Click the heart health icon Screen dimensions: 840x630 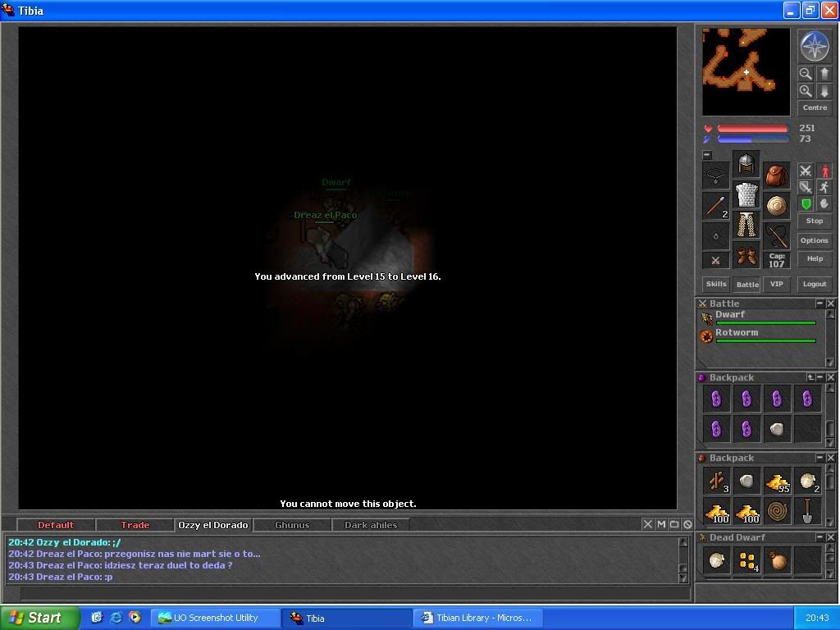tap(708, 129)
